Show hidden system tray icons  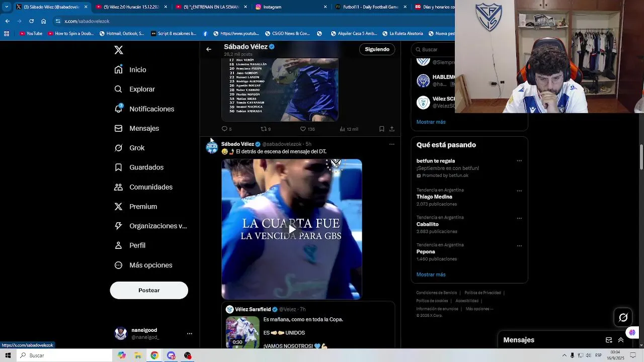click(565, 355)
